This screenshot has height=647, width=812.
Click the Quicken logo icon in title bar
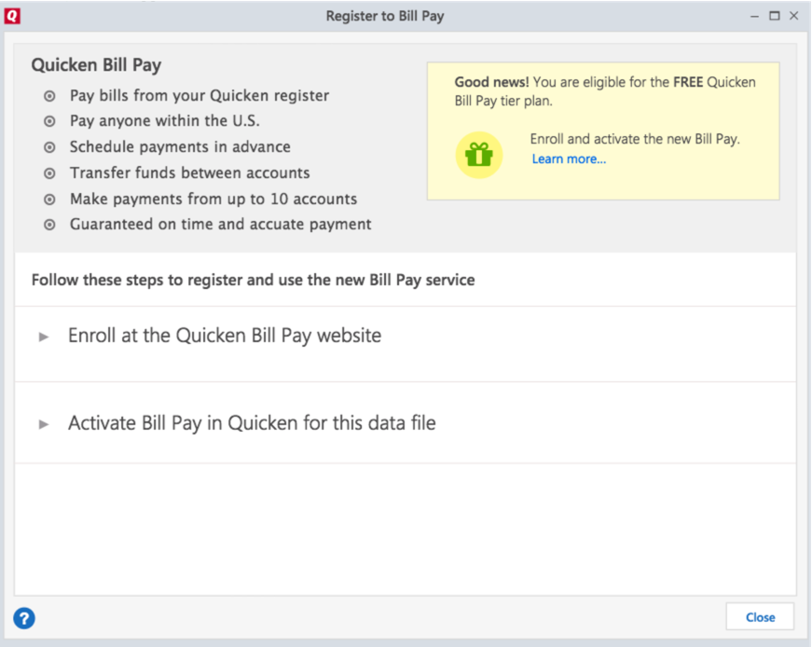pos(12,16)
